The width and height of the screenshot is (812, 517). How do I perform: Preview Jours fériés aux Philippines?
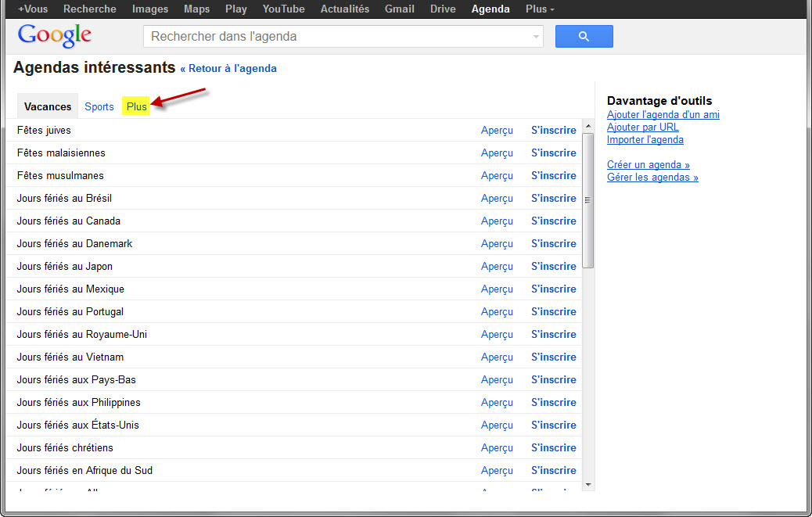pyautogui.click(x=498, y=404)
